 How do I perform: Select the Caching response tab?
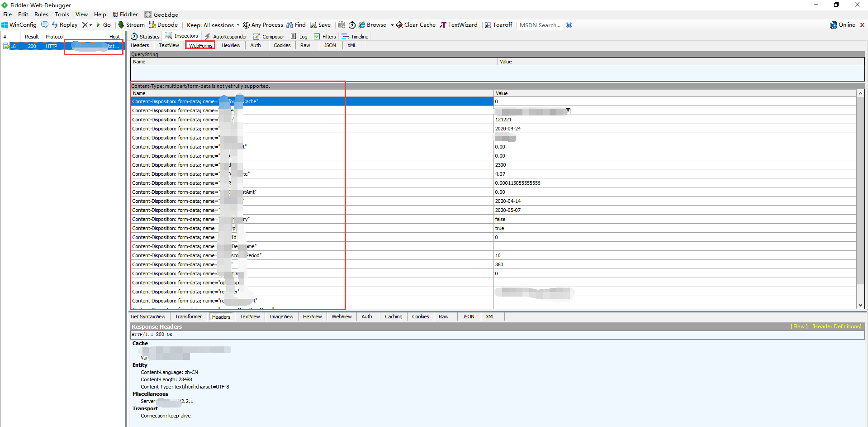click(394, 317)
